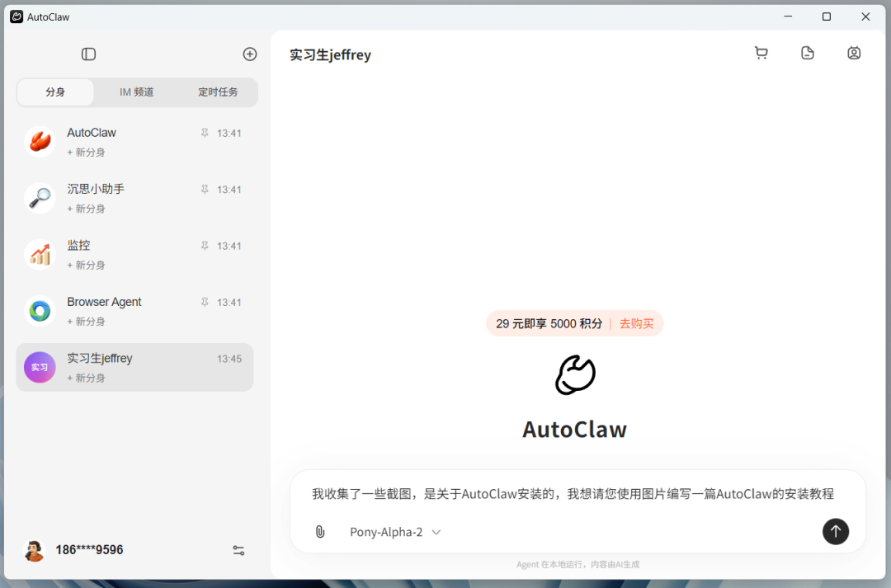Open the document/files icon top right
Screen dimensions: 891x588
[807, 52]
